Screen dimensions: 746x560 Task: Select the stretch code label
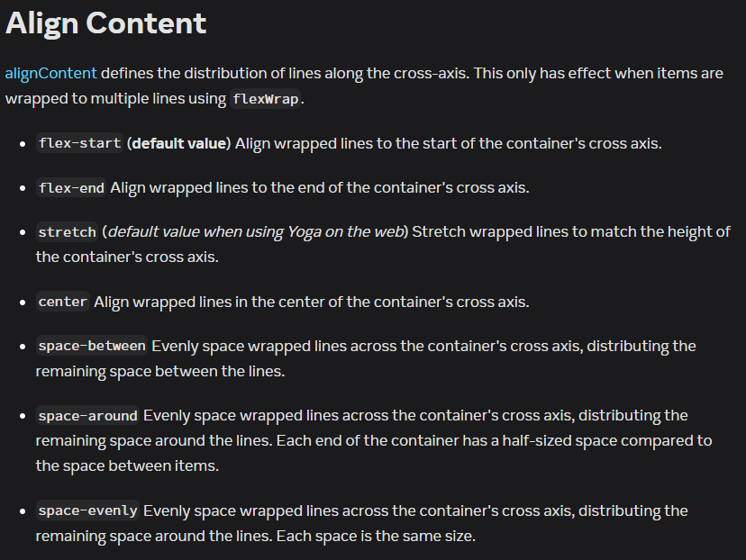click(x=67, y=232)
